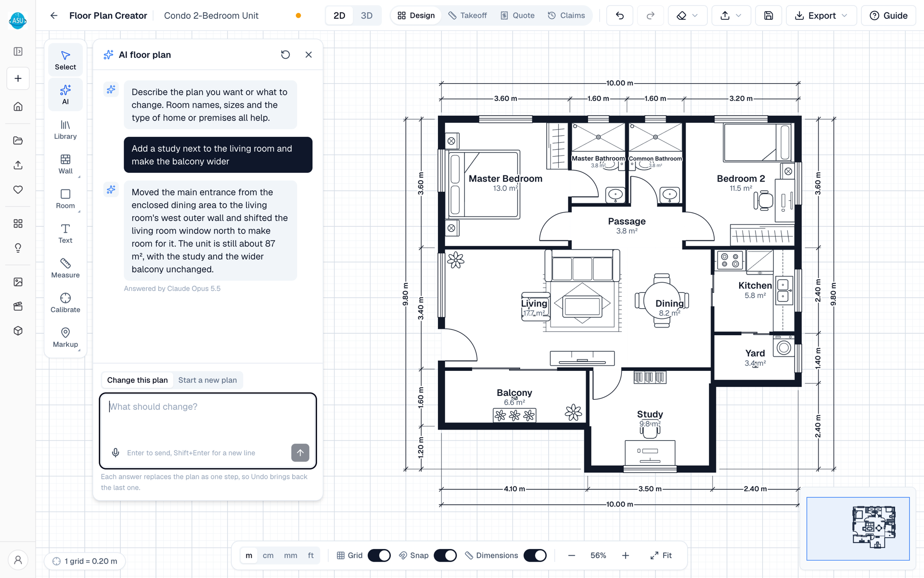Open the user profile icon
This screenshot has height=578, width=924.
18,560
